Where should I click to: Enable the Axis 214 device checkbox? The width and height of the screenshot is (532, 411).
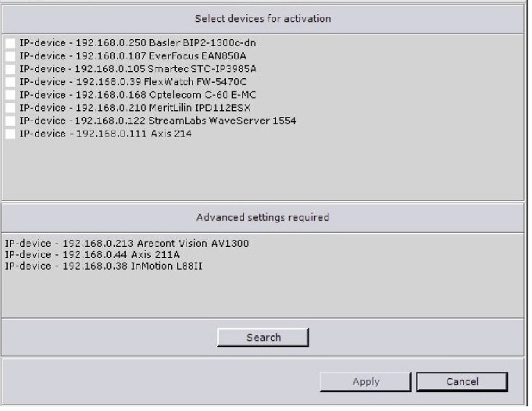click(10, 134)
